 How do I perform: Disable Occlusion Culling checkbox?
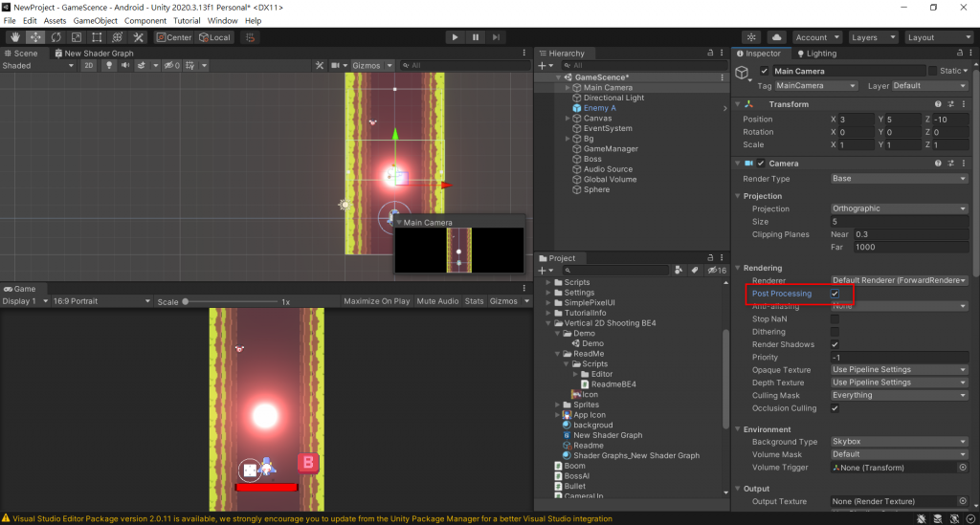pyautogui.click(x=835, y=408)
